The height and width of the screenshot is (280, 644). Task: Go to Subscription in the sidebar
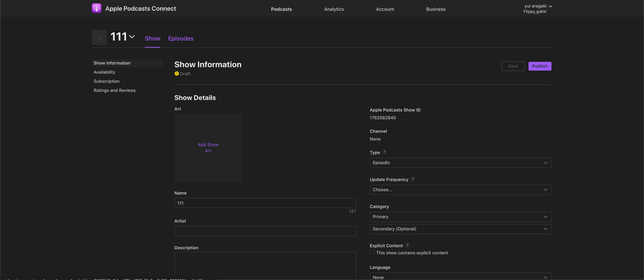coord(107,81)
